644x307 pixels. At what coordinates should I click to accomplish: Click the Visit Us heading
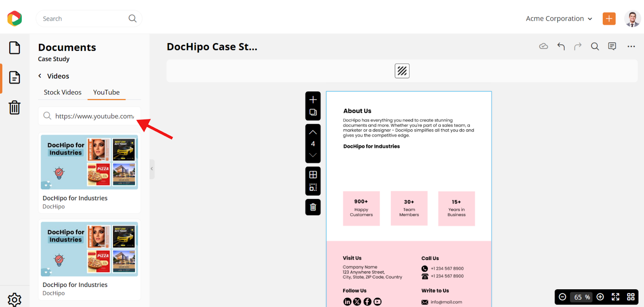352,258
